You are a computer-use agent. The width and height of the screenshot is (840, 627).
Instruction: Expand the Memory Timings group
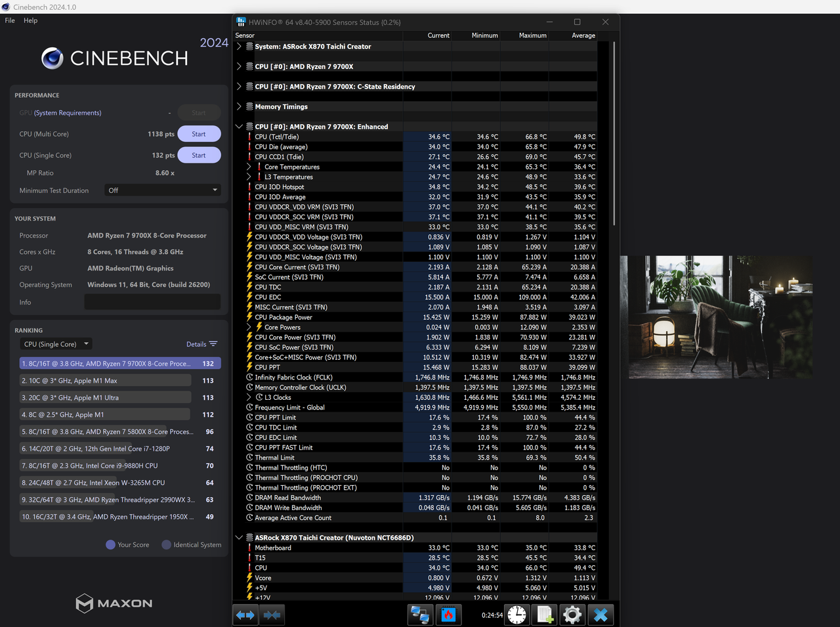pyautogui.click(x=239, y=106)
